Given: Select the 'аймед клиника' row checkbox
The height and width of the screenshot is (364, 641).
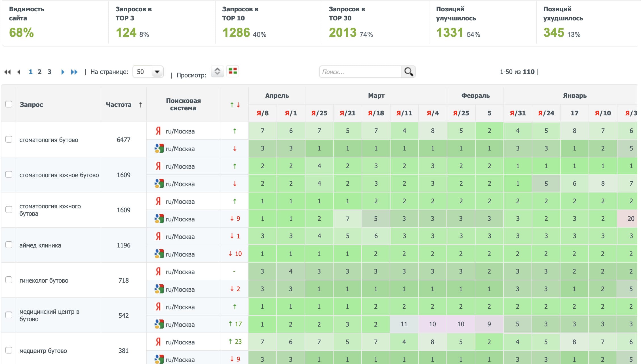Looking at the screenshot, I should coord(9,245).
